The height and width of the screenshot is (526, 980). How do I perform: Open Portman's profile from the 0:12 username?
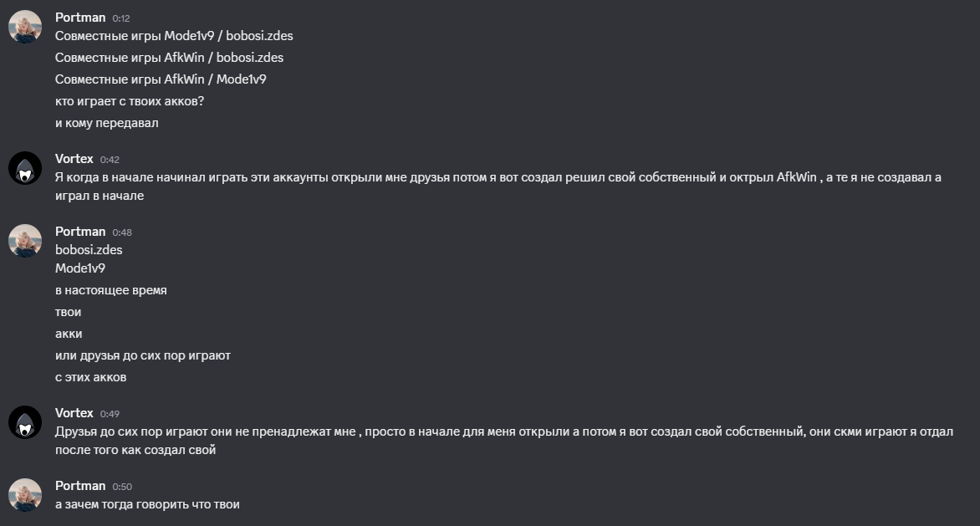(80, 18)
